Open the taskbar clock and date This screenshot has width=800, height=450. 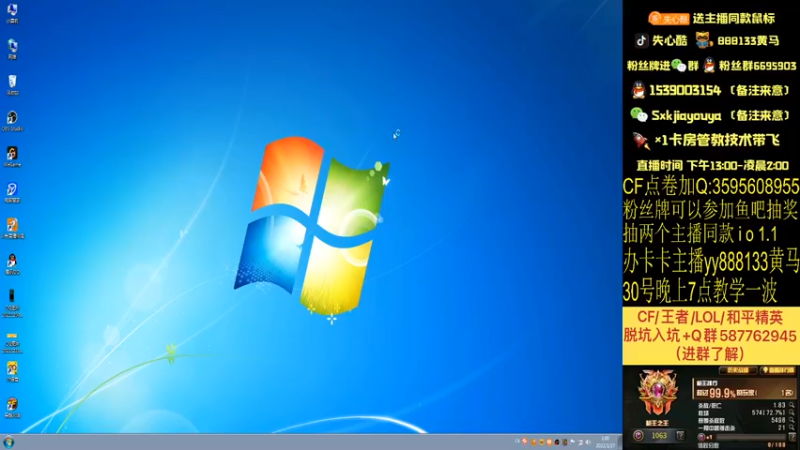605,442
